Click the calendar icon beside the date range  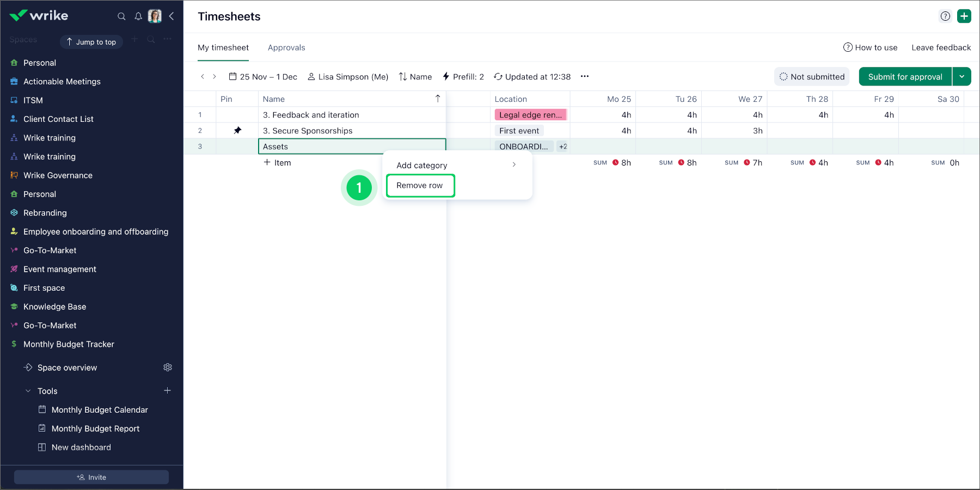point(233,77)
